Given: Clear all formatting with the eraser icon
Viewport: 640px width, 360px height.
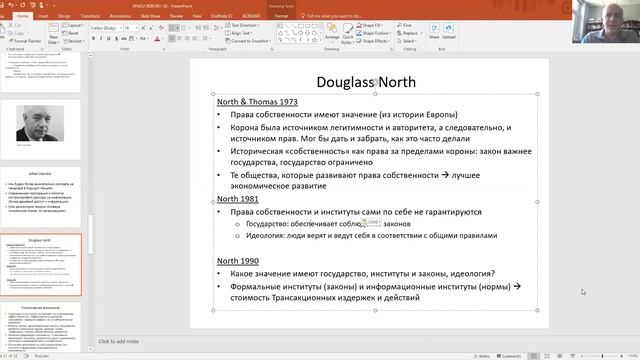Looking at the screenshot, I should click(x=161, y=28).
